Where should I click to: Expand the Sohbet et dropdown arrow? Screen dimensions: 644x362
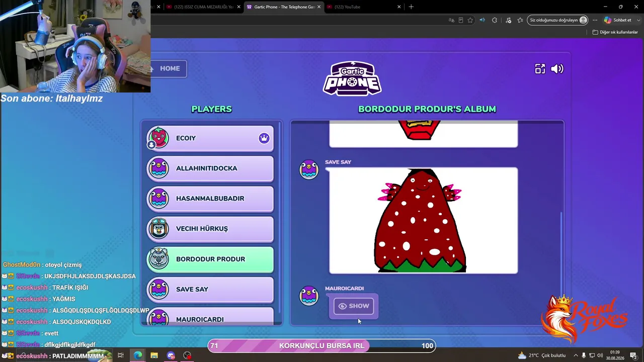[638, 20]
